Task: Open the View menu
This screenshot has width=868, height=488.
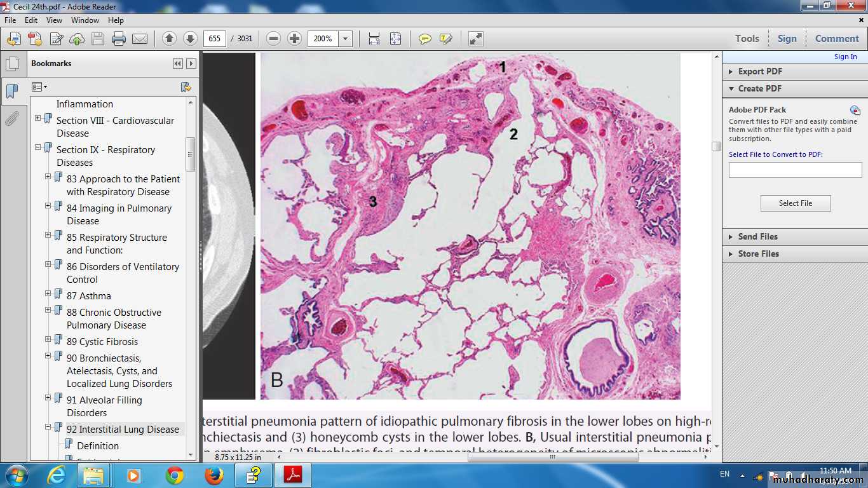Action: tap(55, 20)
